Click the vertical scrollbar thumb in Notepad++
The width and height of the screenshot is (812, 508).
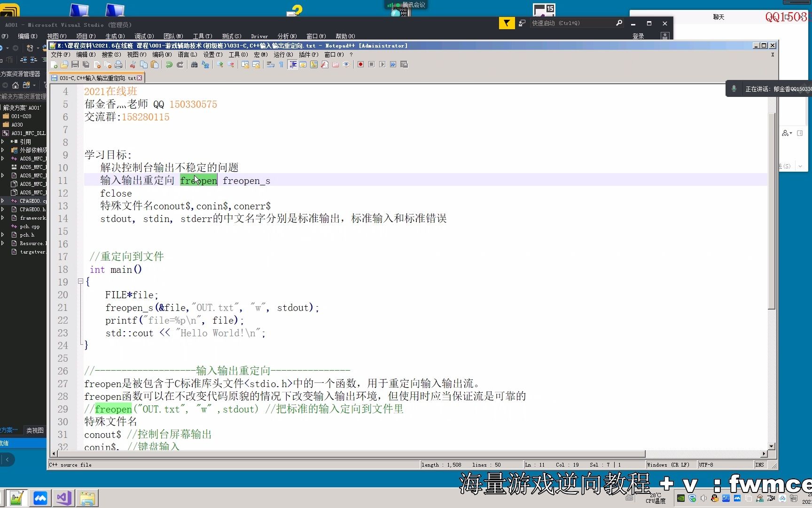[771, 212]
